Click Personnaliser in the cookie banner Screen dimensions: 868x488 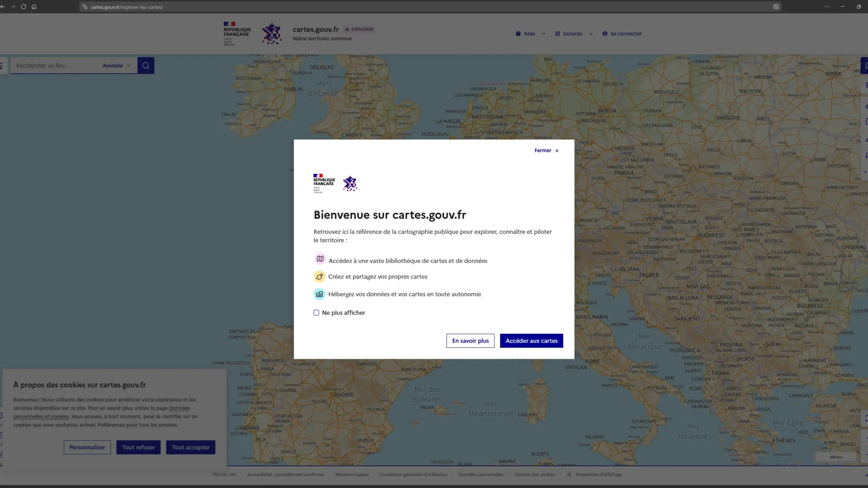[x=87, y=447]
